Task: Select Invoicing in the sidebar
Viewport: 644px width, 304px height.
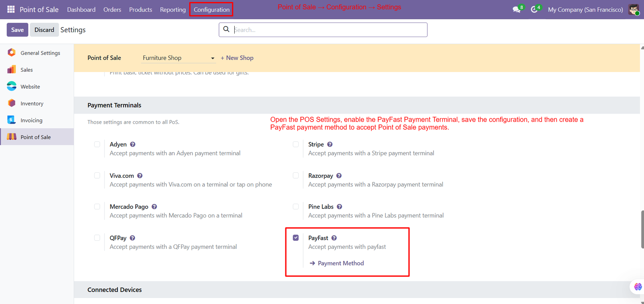Action: [37, 120]
